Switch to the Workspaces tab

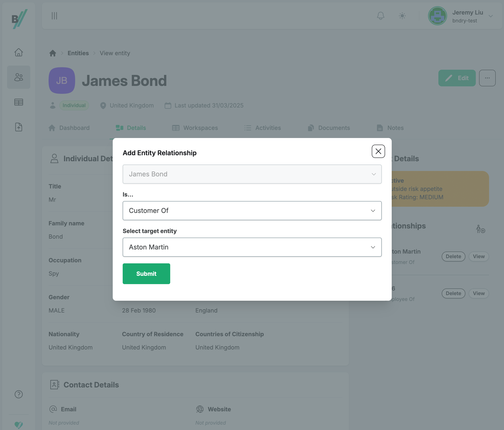(195, 128)
